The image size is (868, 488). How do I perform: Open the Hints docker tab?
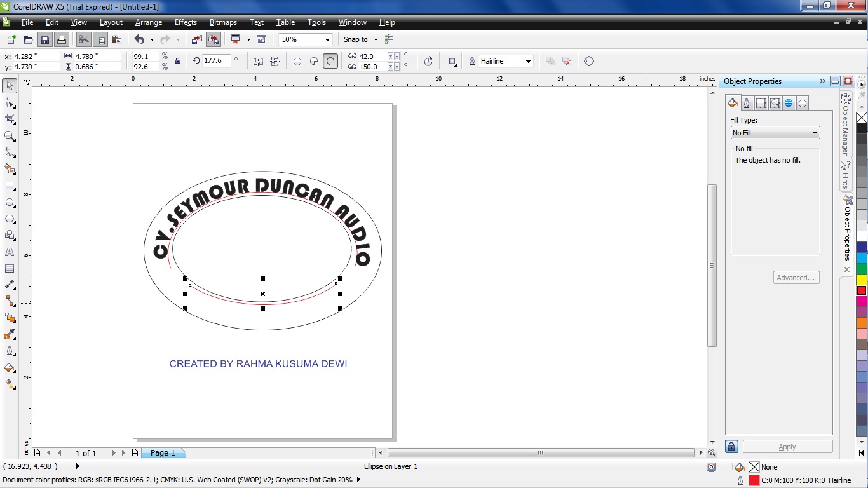coord(846,175)
